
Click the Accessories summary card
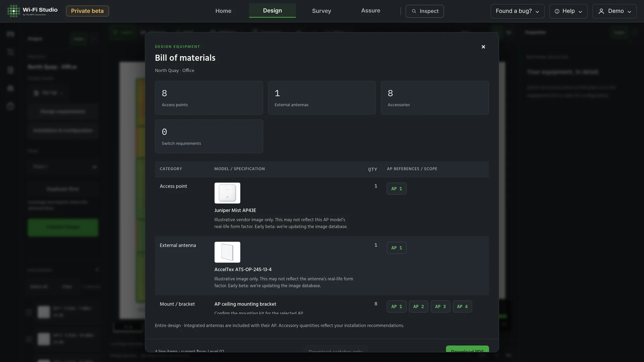click(x=435, y=98)
